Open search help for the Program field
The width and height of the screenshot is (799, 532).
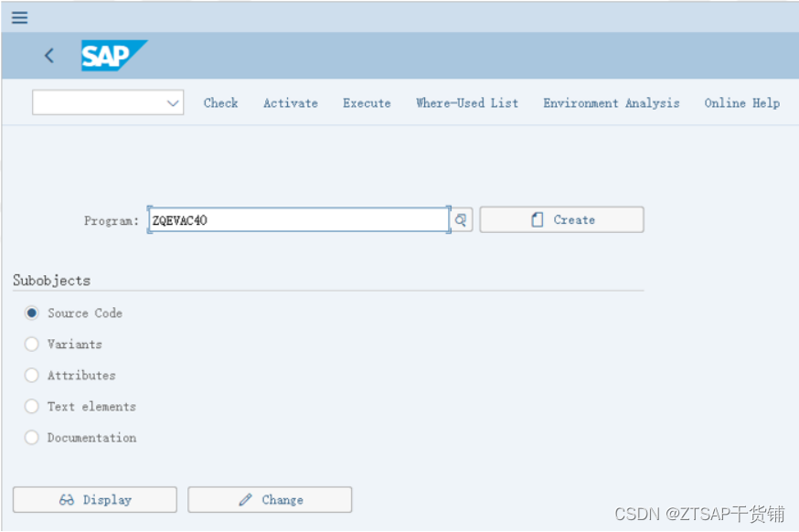(460, 219)
